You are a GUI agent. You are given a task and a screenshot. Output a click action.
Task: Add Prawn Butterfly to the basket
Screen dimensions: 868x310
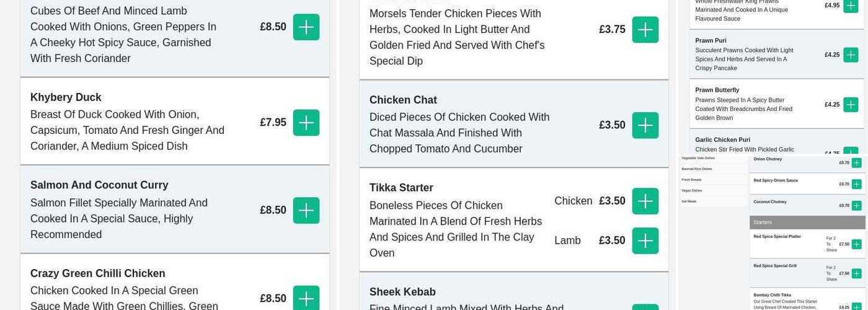point(851,104)
